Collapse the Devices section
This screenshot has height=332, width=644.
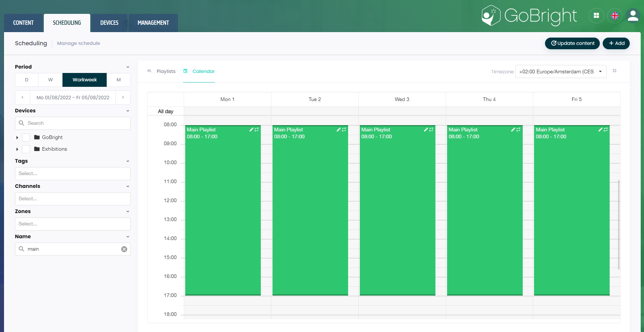pyautogui.click(x=128, y=111)
